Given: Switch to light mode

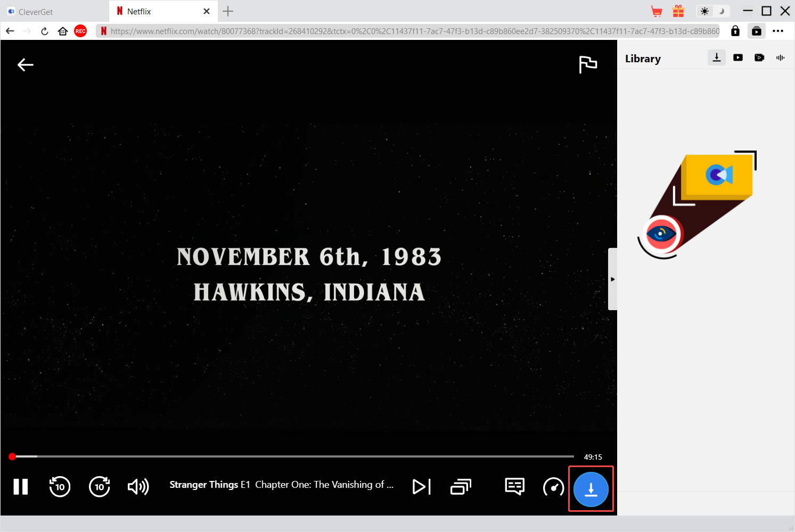Looking at the screenshot, I should click(704, 11).
